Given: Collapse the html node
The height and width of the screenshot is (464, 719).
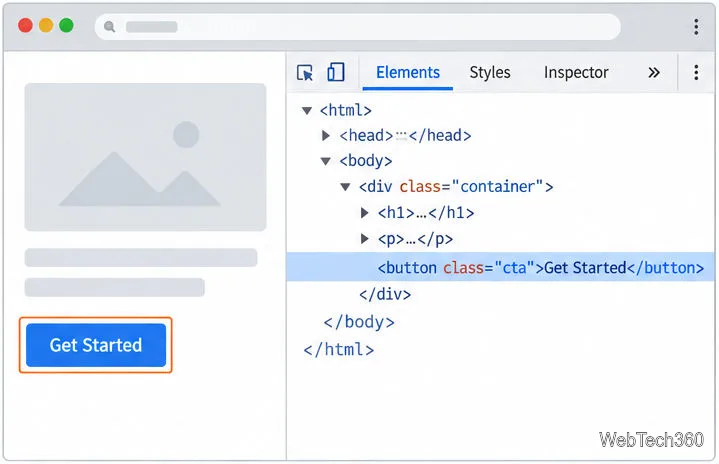Looking at the screenshot, I should [x=307, y=110].
